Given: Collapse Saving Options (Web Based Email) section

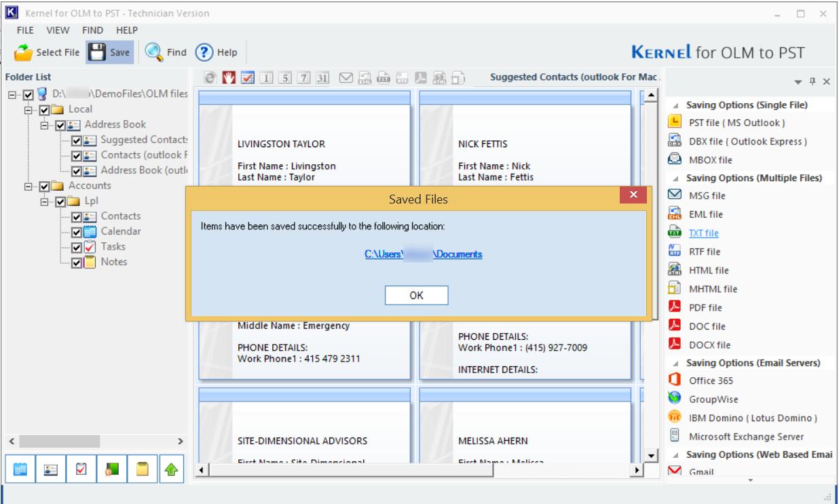Looking at the screenshot, I should (x=675, y=455).
